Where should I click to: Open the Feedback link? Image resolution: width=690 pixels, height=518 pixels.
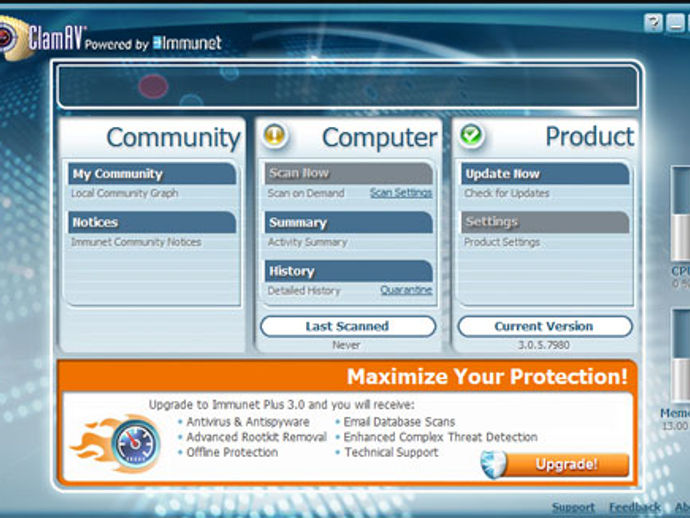[x=635, y=507]
